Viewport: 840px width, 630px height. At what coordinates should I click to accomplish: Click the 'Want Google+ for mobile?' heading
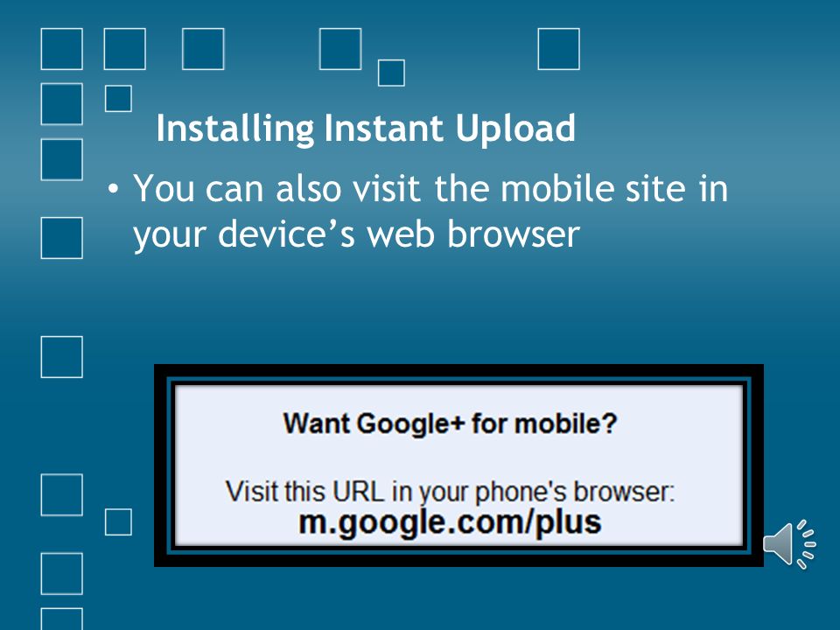450,423
